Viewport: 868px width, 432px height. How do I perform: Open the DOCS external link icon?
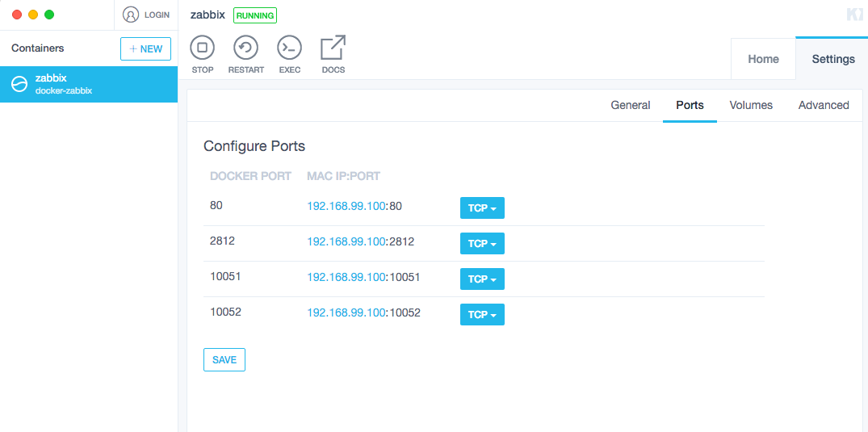[x=333, y=48]
